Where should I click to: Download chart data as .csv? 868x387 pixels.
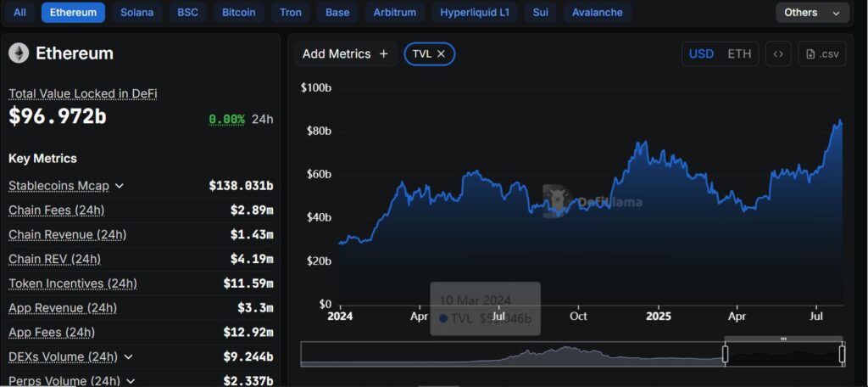(x=822, y=53)
